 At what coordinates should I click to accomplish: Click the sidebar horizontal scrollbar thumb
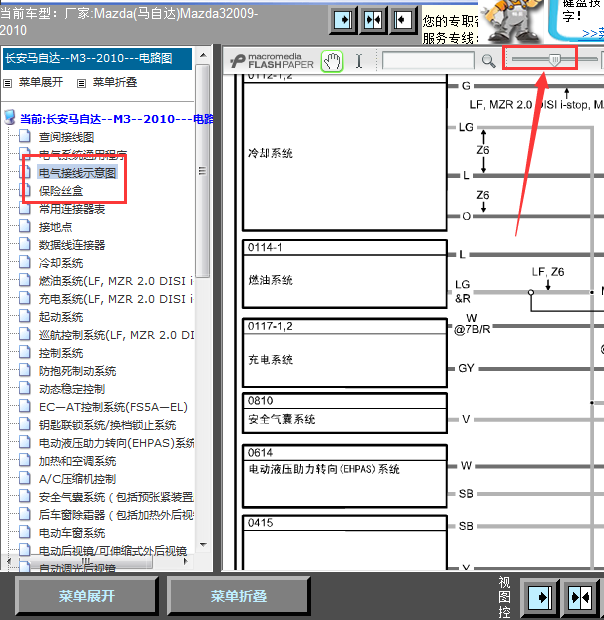click(86, 561)
